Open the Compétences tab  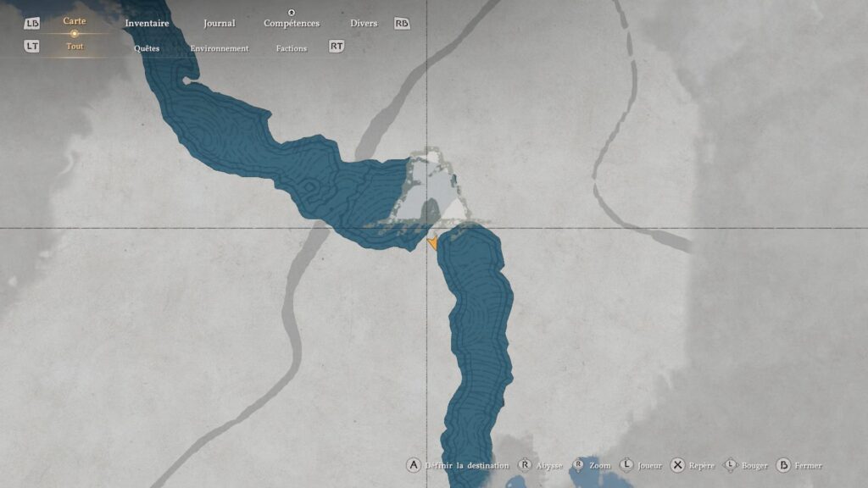[x=292, y=24]
